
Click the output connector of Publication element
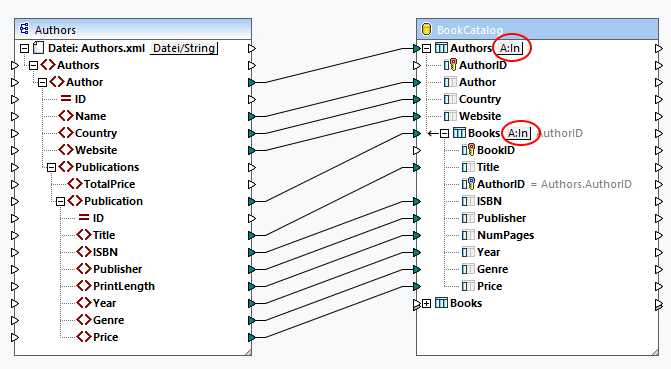tap(252, 201)
